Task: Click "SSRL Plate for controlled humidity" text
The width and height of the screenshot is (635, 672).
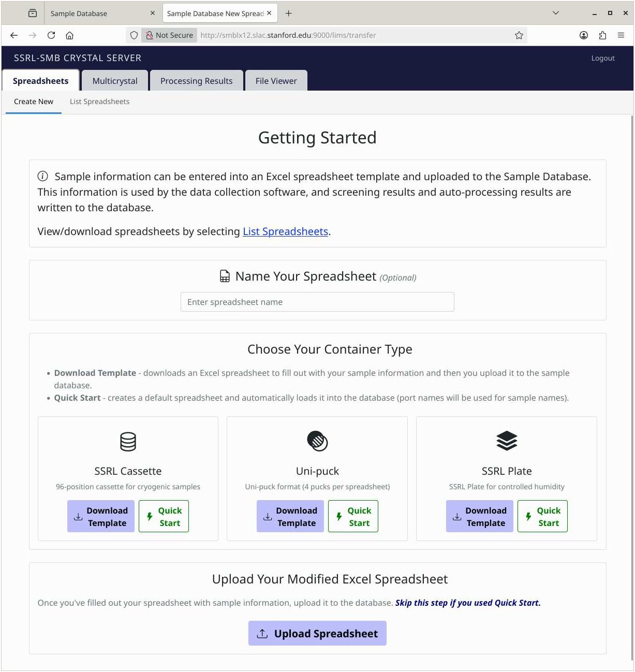Action: pos(507,487)
